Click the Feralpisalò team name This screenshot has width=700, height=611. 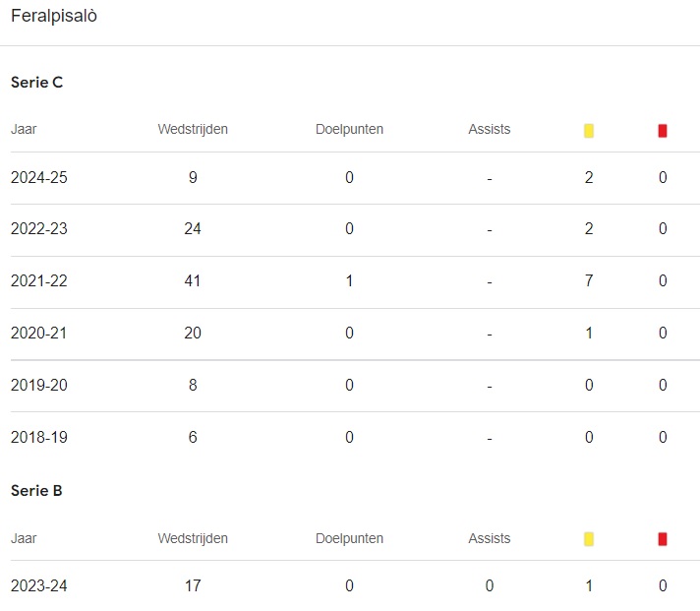[x=54, y=17]
